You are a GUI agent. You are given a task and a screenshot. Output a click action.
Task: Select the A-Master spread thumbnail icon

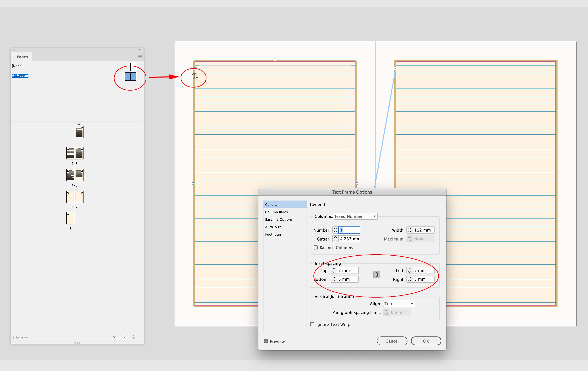pyautogui.click(x=130, y=76)
